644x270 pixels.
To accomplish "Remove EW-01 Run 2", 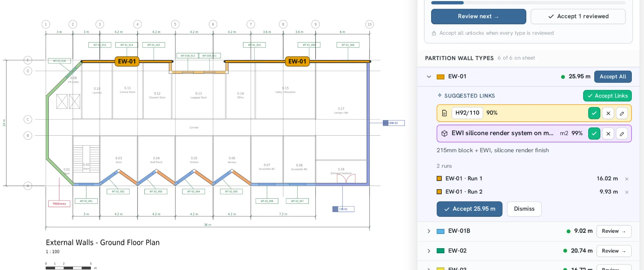I will click(627, 192).
